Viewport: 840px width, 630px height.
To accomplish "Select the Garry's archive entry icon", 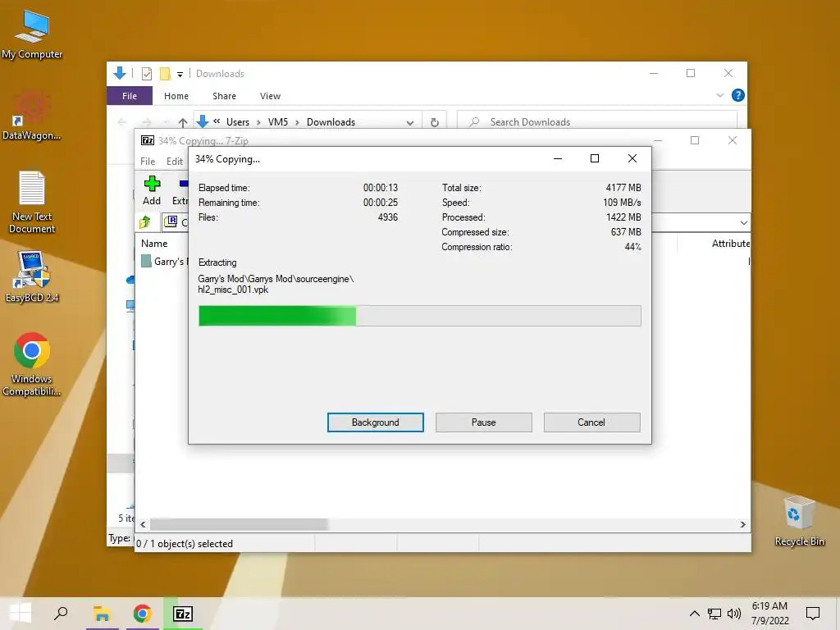I will pos(146,262).
